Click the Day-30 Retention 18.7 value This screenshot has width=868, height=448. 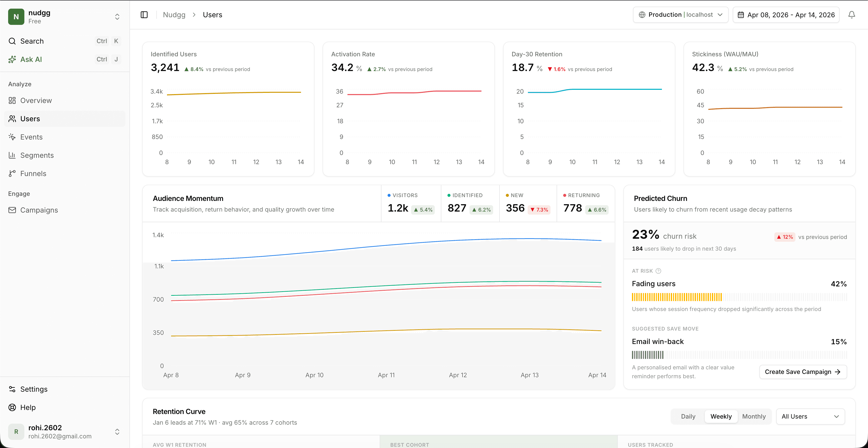click(x=523, y=68)
